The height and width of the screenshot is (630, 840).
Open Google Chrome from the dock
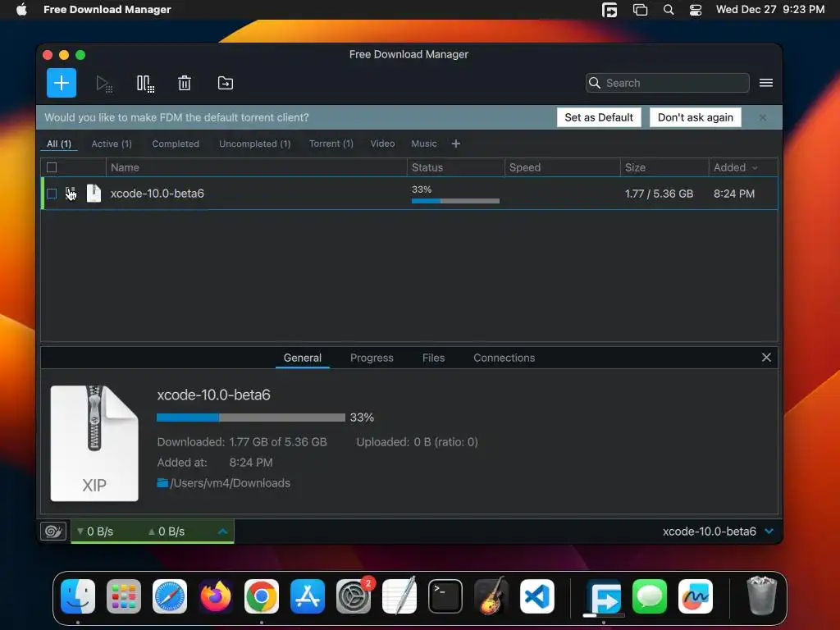[x=262, y=596]
